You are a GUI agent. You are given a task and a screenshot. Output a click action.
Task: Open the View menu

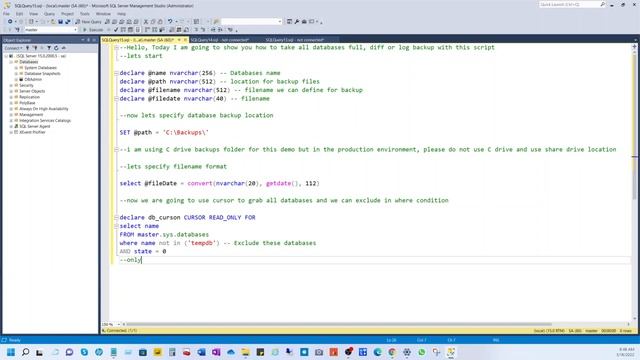[33, 14]
